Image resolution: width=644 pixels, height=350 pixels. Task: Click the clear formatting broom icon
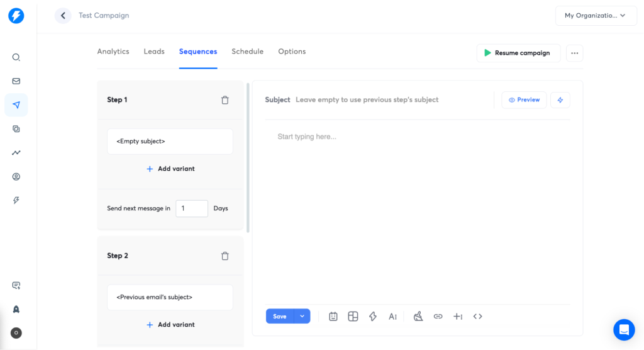(x=418, y=316)
